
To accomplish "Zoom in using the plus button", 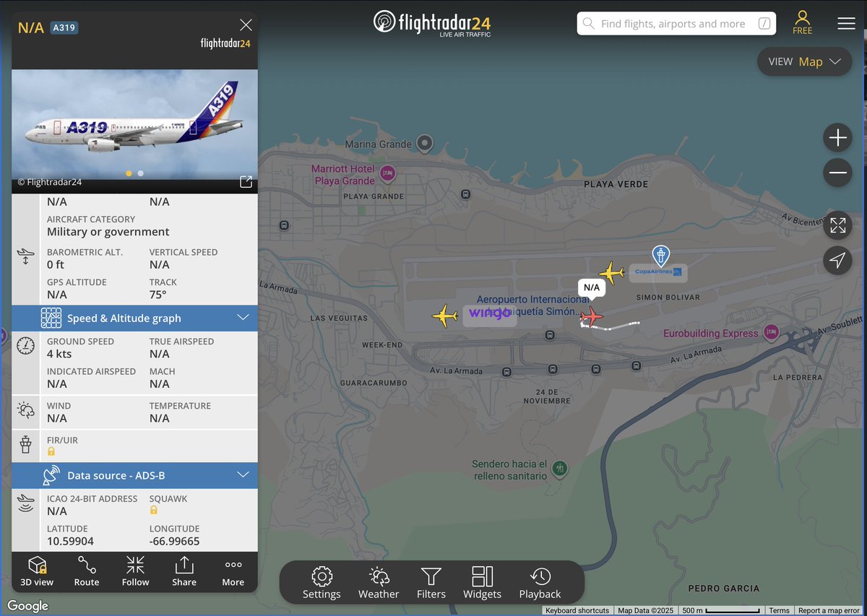I will pos(837,137).
